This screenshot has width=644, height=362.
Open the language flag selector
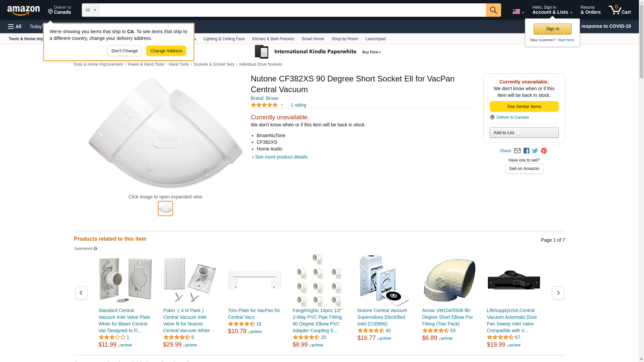[x=518, y=12]
